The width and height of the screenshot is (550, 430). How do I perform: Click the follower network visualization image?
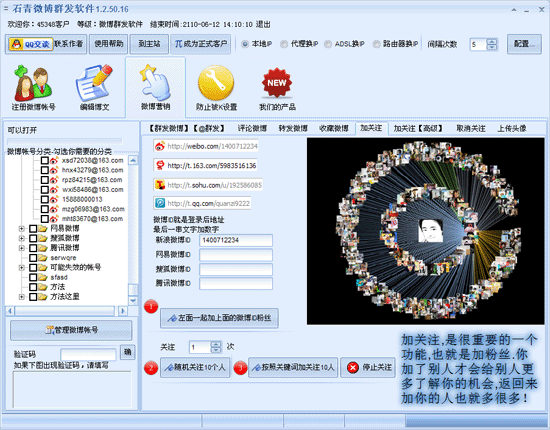point(425,231)
